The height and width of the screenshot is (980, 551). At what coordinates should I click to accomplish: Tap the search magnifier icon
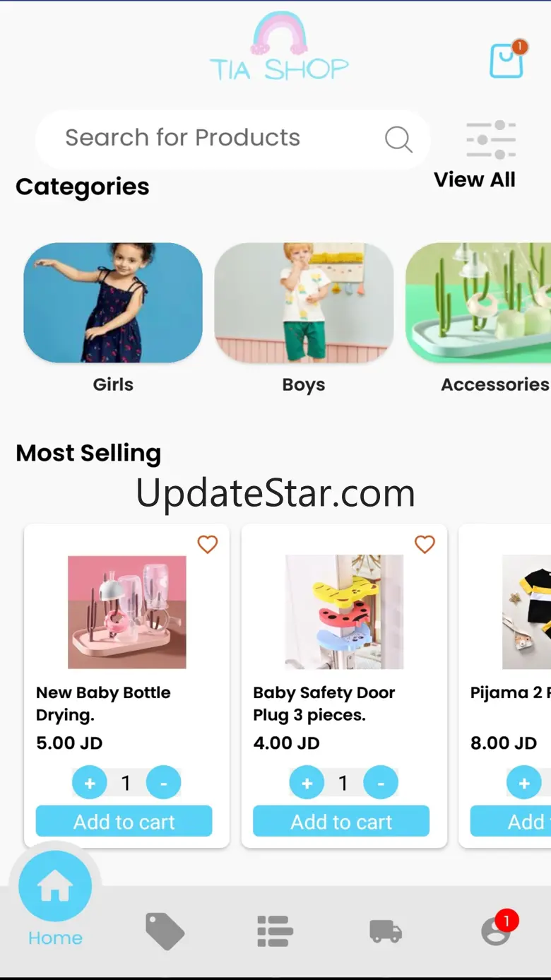point(398,139)
